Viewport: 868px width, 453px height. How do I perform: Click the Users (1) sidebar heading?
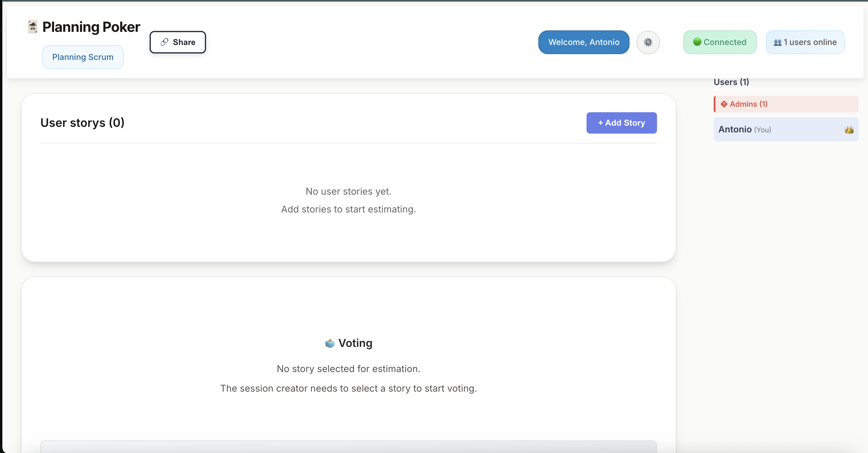tap(731, 82)
